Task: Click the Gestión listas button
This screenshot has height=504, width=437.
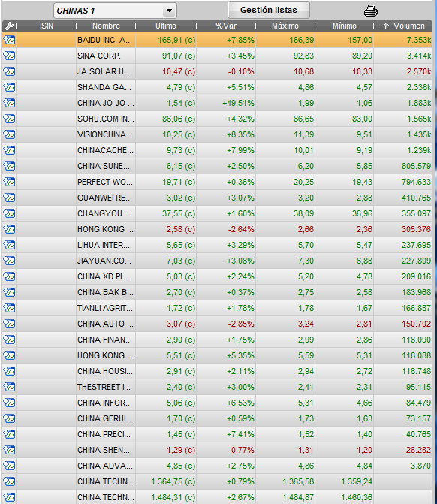Action: click(269, 10)
